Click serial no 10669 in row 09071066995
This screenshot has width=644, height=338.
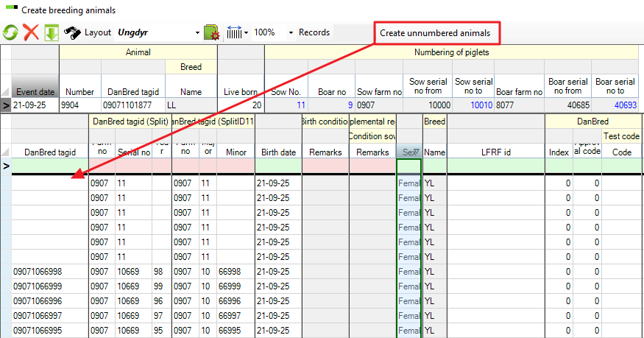point(134,331)
